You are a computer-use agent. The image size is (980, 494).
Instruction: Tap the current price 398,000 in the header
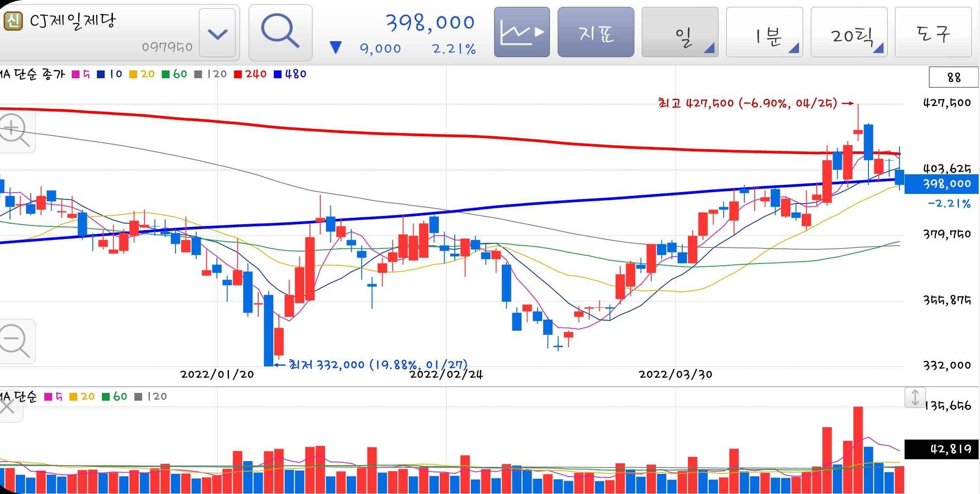[x=430, y=22]
